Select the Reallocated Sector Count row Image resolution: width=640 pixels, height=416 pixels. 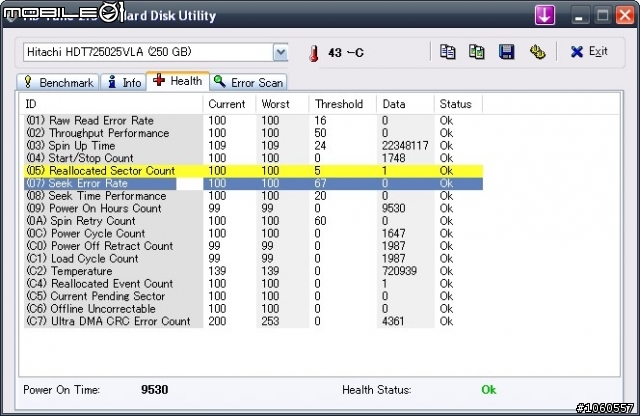point(253,171)
